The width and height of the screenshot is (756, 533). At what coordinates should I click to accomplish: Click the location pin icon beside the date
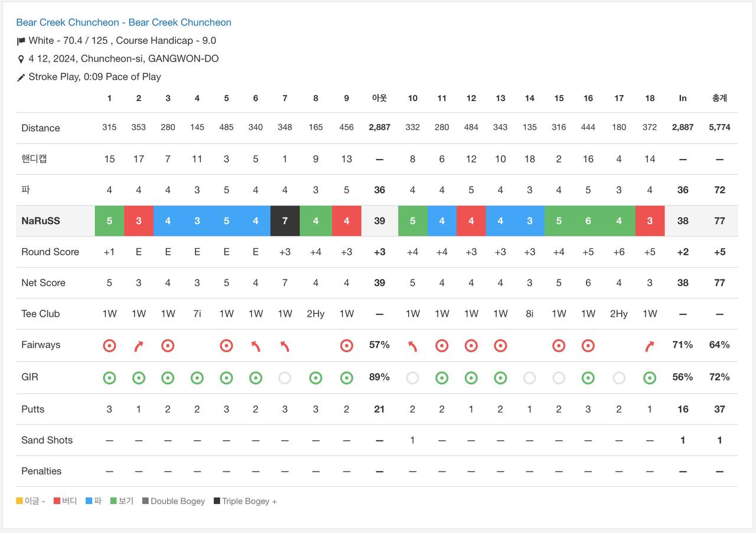pos(21,59)
